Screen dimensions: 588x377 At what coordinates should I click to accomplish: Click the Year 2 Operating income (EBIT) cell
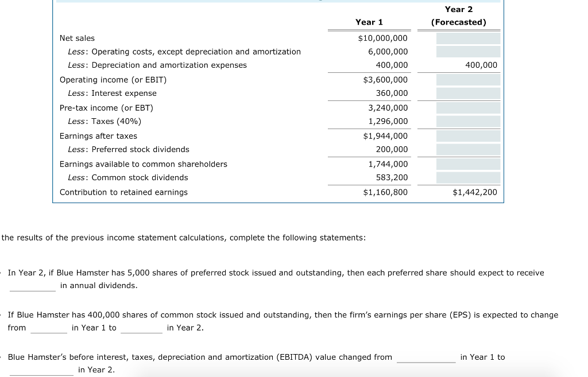pyautogui.click(x=459, y=80)
